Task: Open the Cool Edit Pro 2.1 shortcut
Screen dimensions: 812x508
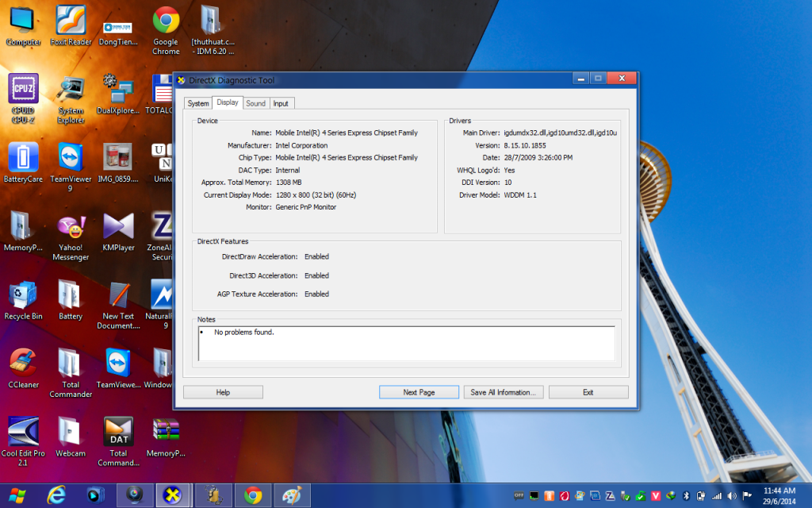Action: [23, 434]
